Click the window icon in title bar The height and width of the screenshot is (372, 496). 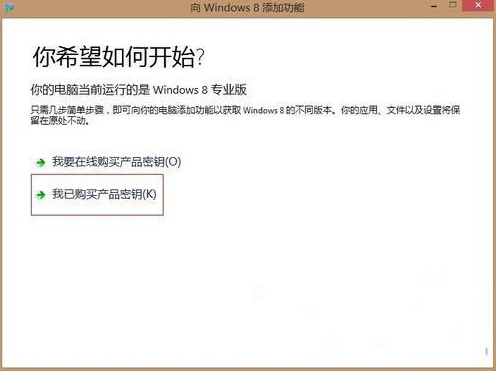[8, 7]
